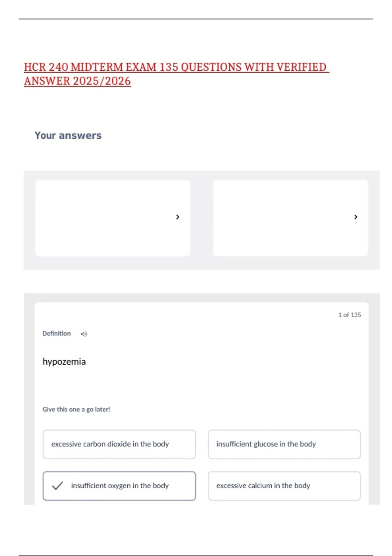Open the blank right summary card

pyautogui.click(x=283, y=218)
